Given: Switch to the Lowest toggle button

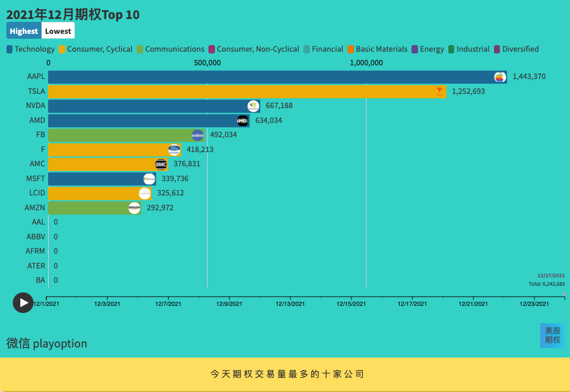Looking at the screenshot, I should [58, 31].
